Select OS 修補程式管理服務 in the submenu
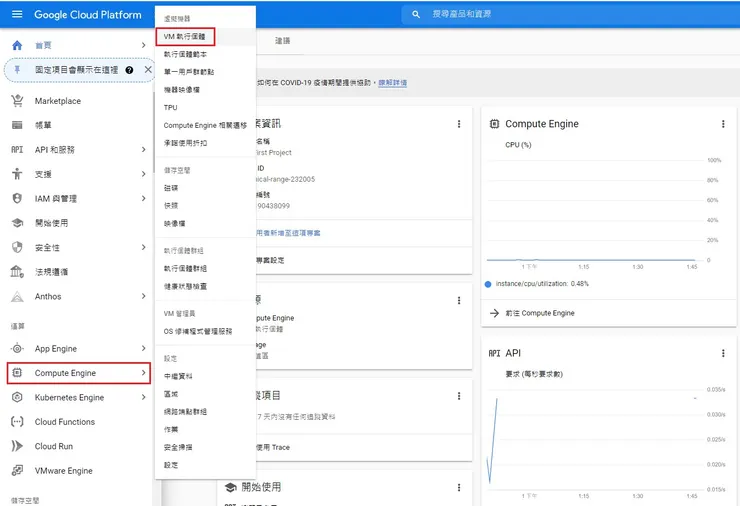Image resolution: width=740 pixels, height=506 pixels. [205, 331]
